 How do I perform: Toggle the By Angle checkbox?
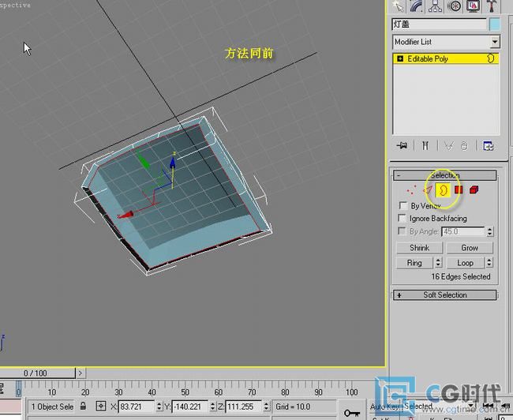(x=402, y=231)
